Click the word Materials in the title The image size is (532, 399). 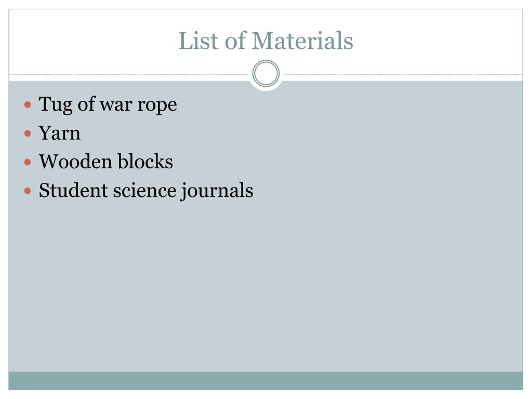click(302, 41)
